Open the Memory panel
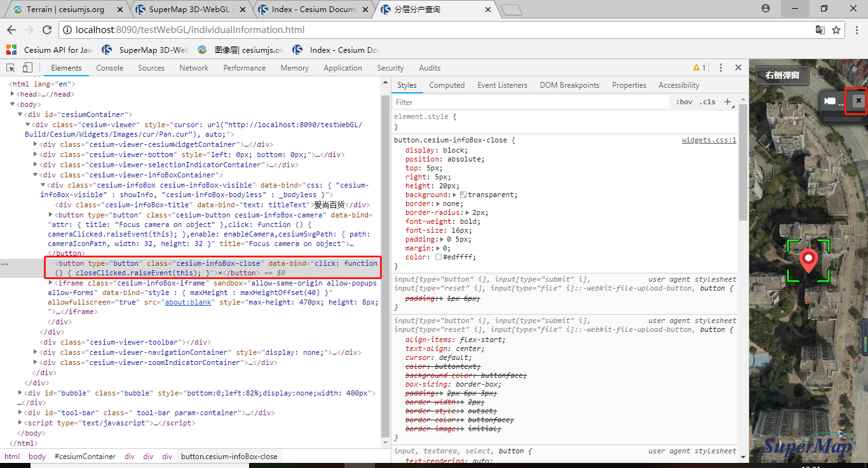This screenshot has width=868, height=468. pos(295,68)
